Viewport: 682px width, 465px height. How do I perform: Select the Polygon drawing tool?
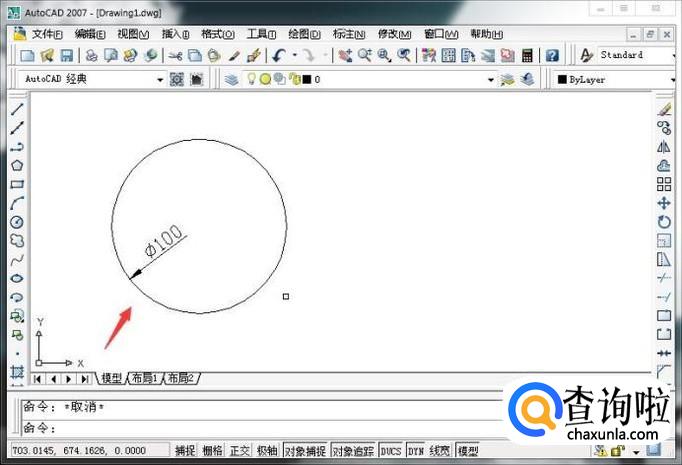(x=17, y=165)
